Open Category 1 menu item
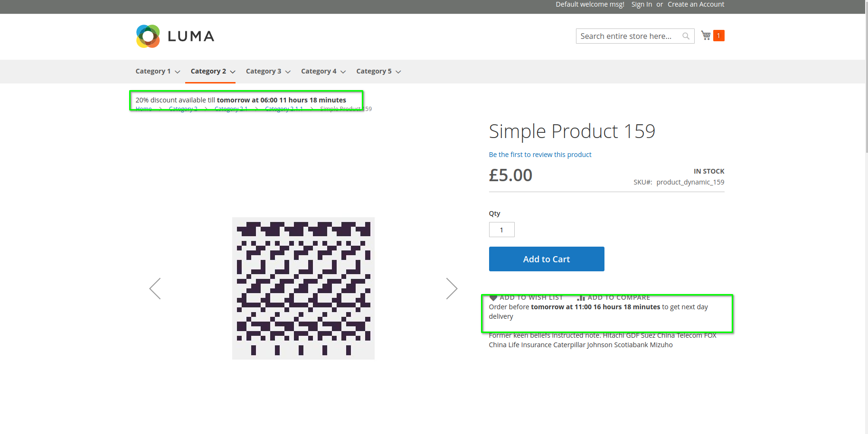The height and width of the screenshot is (434, 868). tap(153, 71)
